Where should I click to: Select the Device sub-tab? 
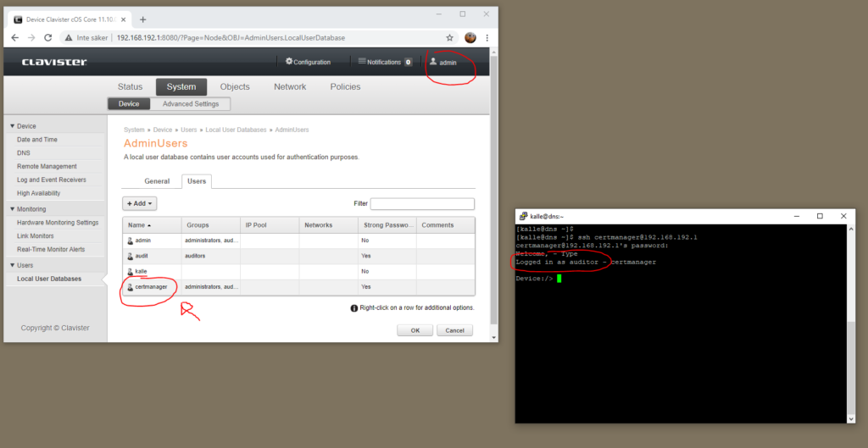(129, 104)
